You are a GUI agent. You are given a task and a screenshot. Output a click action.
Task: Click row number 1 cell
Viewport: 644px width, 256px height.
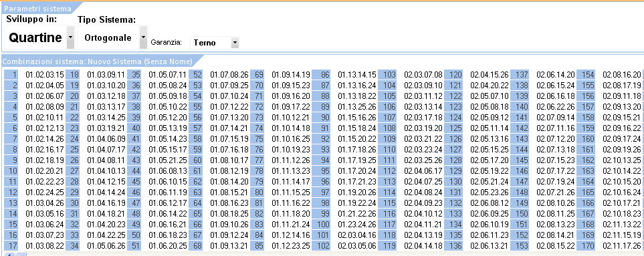point(11,75)
